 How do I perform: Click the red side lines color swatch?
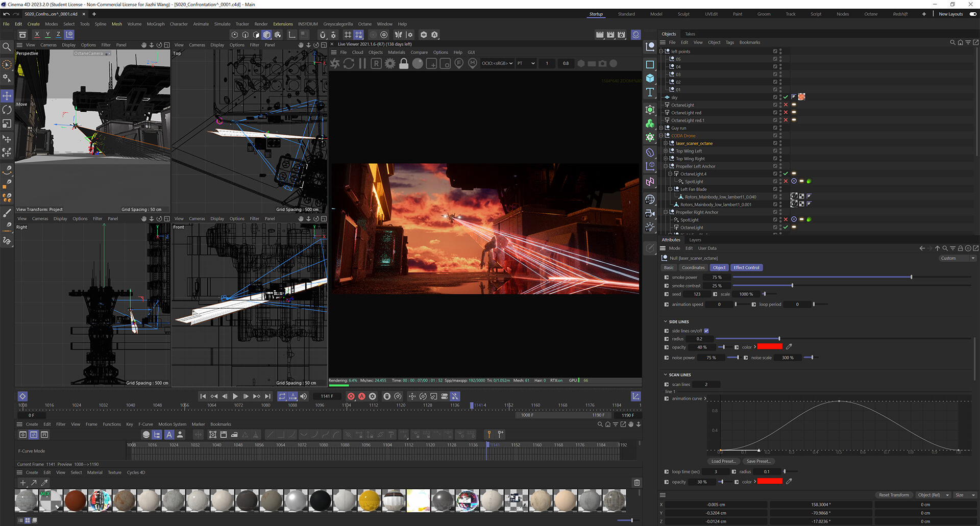pos(770,347)
